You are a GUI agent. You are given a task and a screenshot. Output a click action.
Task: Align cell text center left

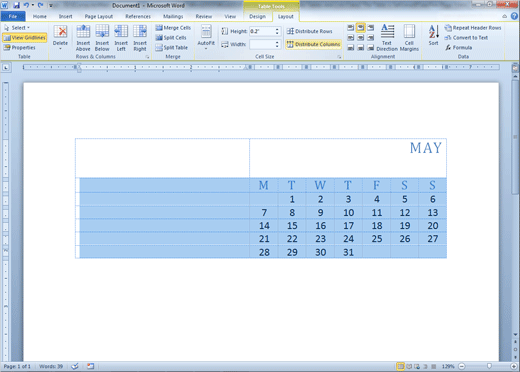point(351,38)
